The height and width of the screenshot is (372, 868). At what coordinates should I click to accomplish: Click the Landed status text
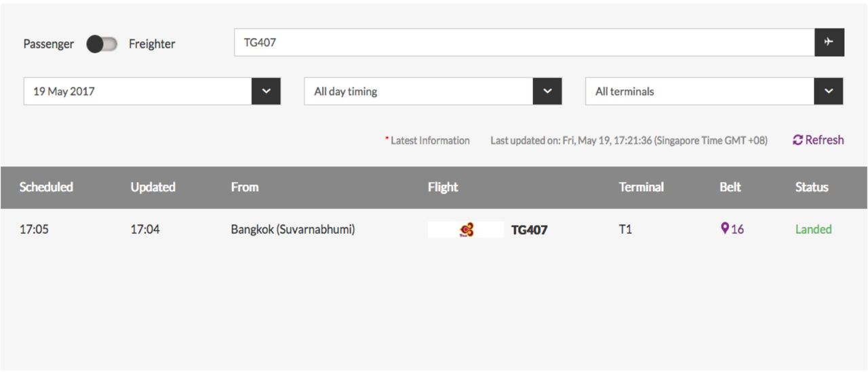click(813, 230)
